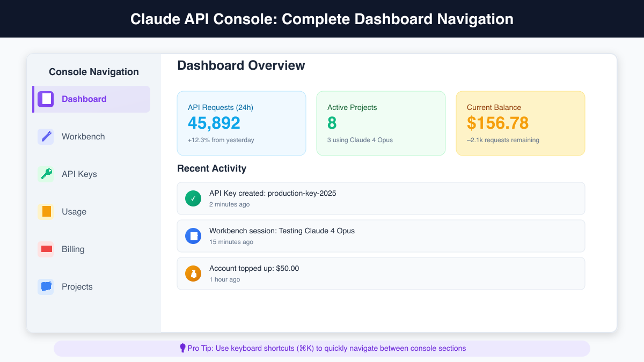Open the production-key-2025 activity entry
Screen dimensions: 644x362
(x=381, y=198)
